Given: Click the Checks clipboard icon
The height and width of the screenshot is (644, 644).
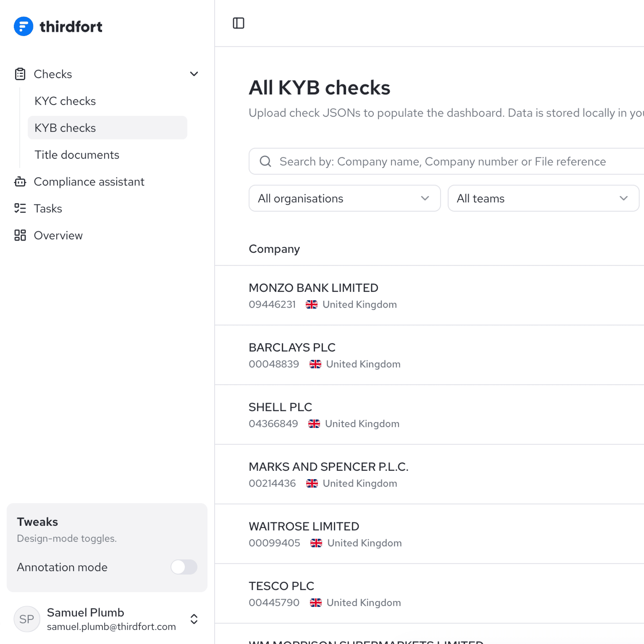Looking at the screenshot, I should pos(20,74).
